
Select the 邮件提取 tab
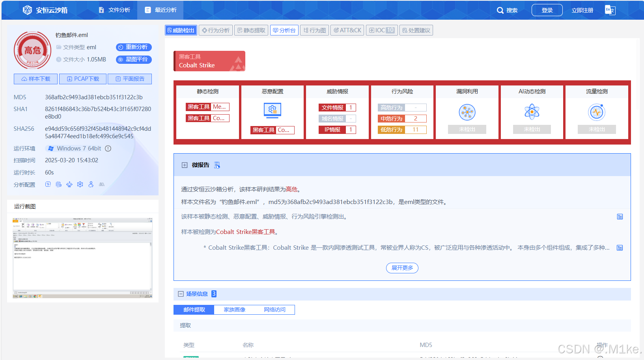point(194,310)
